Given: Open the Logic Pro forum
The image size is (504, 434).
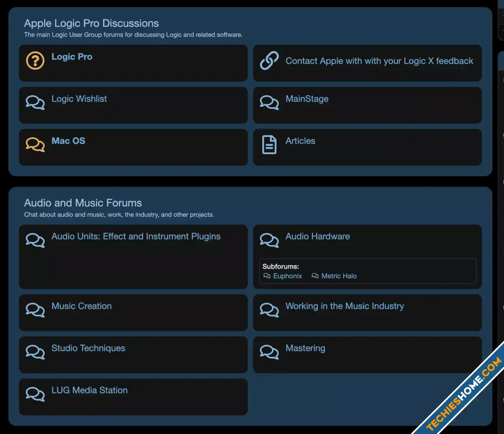Looking at the screenshot, I should pyautogui.click(x=72, y=57).
